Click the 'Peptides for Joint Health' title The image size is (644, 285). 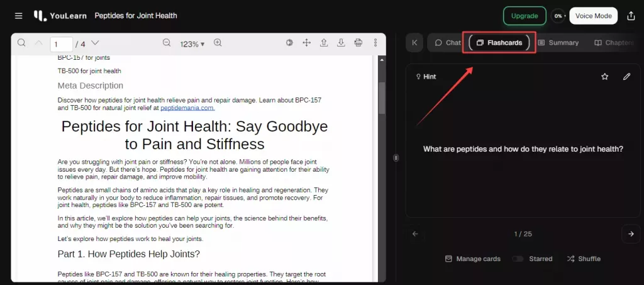(x=136, y=16)
